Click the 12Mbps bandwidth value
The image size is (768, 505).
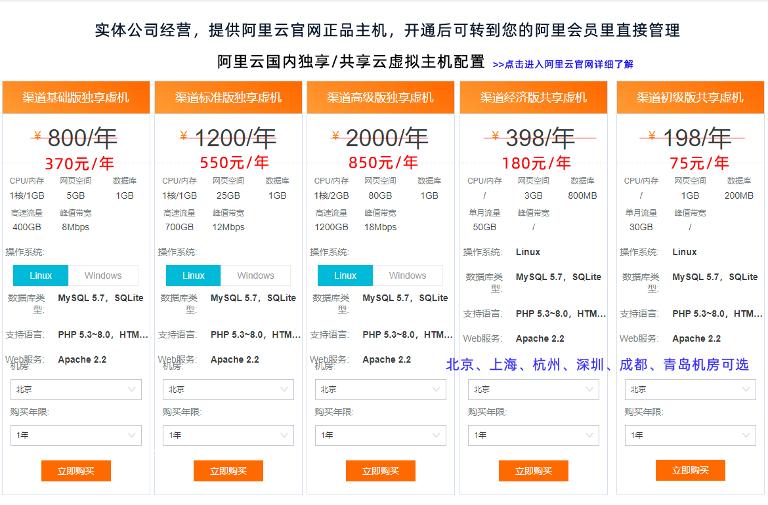228,227
